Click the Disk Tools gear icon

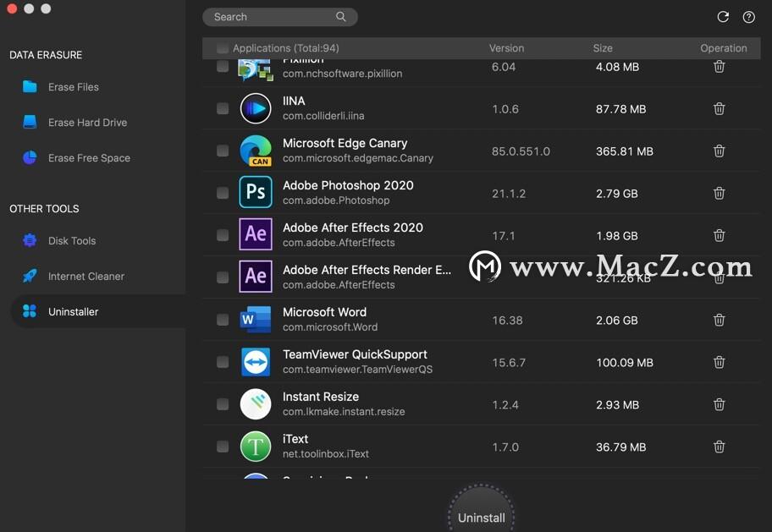click(30, 241)
